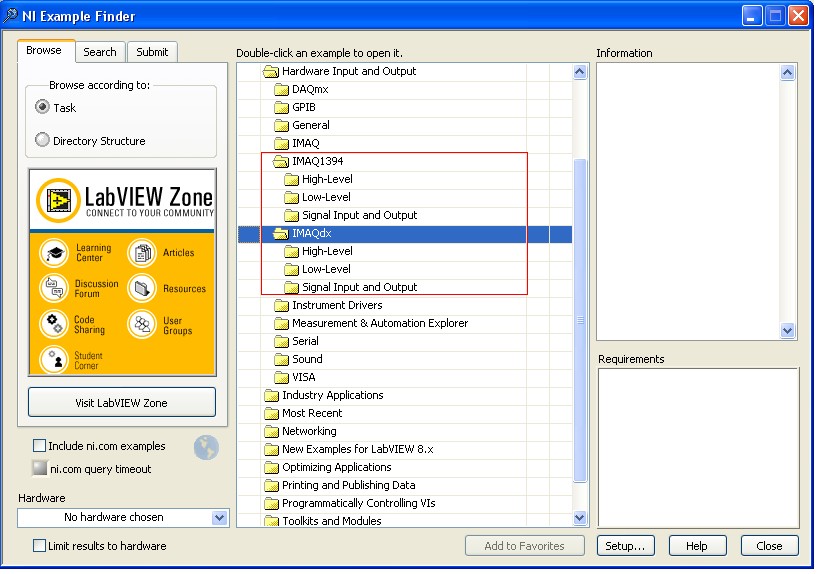Open the User Groups icon
Image resolution: width=826 pixels, height=574 pixels.
(142, 324)
